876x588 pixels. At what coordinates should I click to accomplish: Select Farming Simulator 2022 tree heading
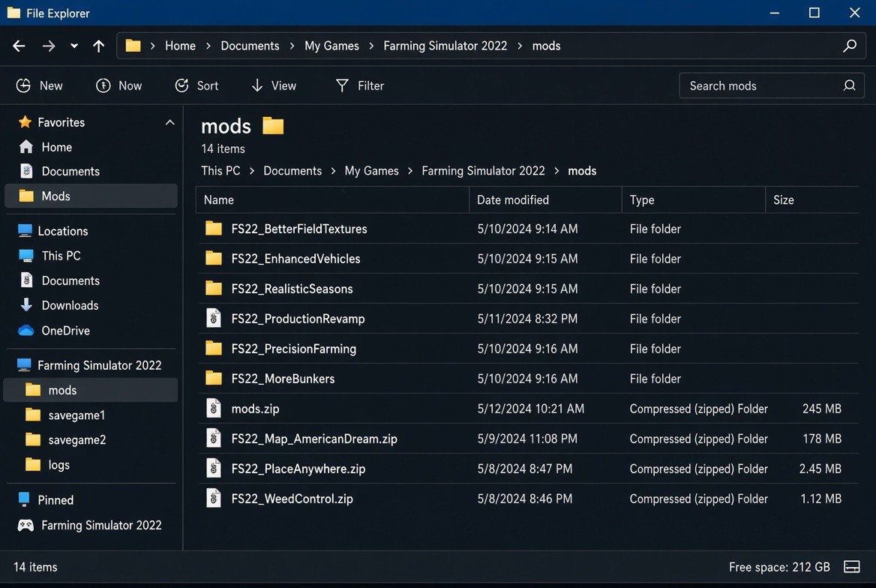click(99, 365)
